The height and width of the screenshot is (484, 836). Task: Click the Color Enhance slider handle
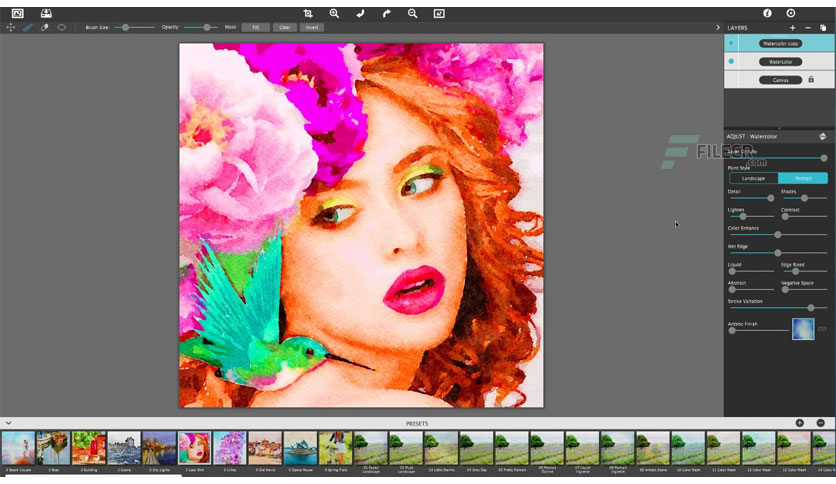coord(778,235)
